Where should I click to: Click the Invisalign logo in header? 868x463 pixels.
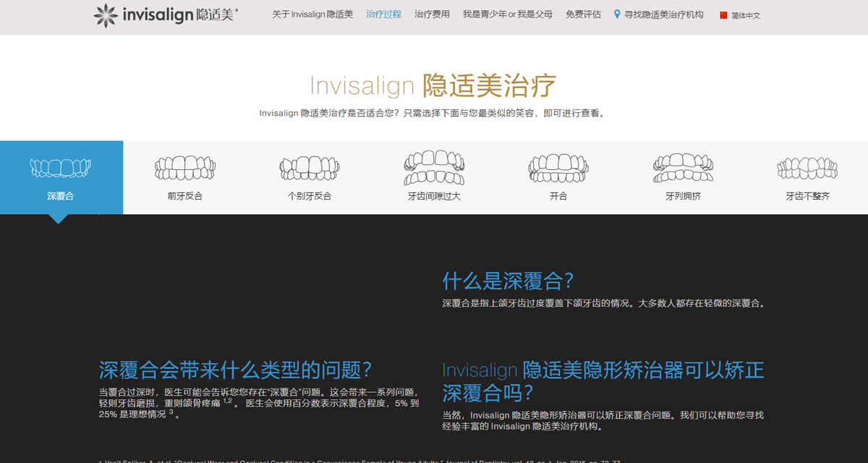tap(166, 15)
